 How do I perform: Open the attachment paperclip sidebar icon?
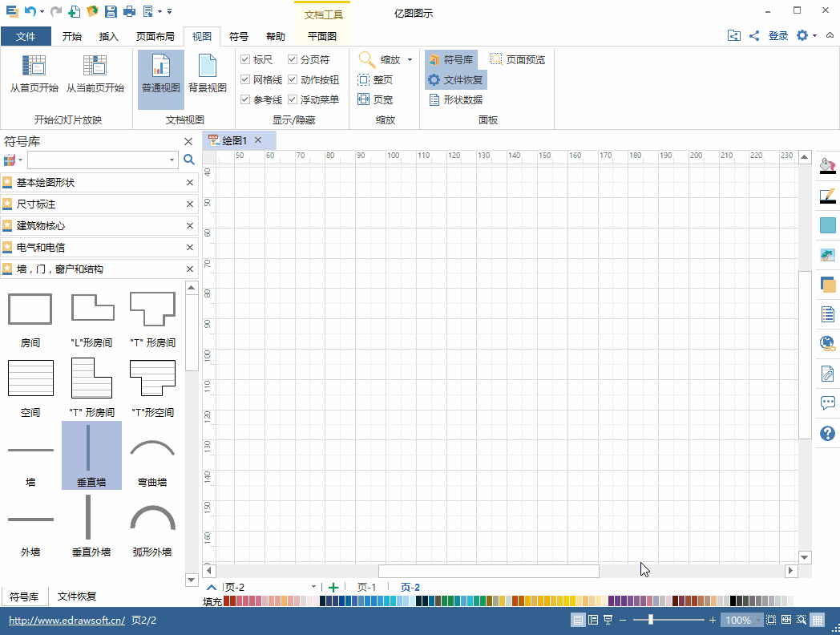pyautogui.click(x=828, y=374)
